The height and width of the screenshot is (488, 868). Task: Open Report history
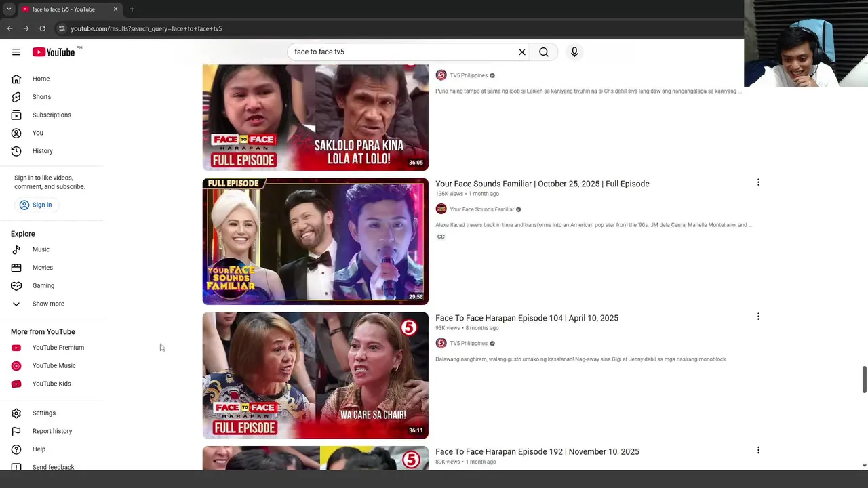pyautogui.click(x=52, y=431)
